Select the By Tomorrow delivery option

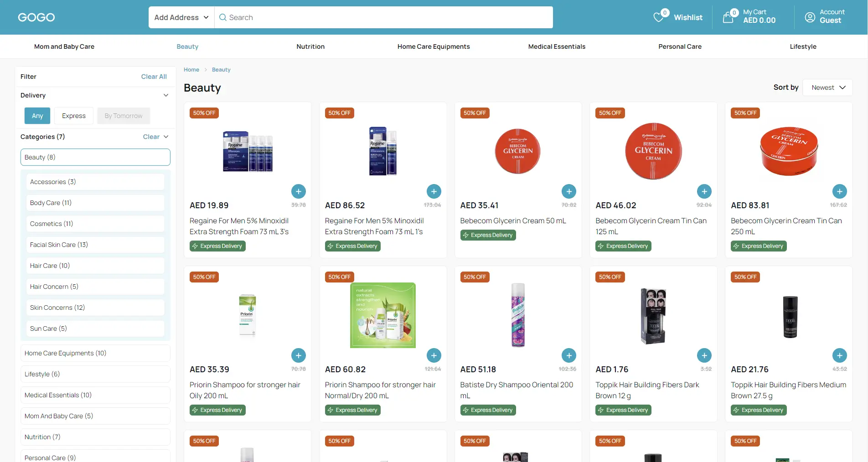(x=124, y=116)
